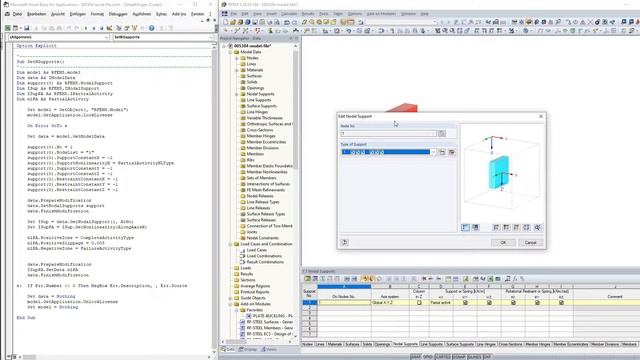
Task: Collapse the Model Data tree node
Action: click(x=231, y=52)
